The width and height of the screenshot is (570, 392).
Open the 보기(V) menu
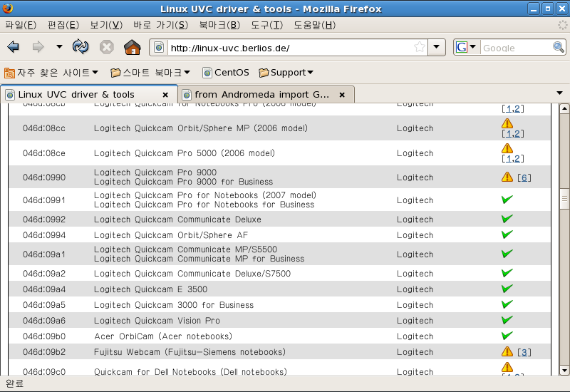pos(106,25)
